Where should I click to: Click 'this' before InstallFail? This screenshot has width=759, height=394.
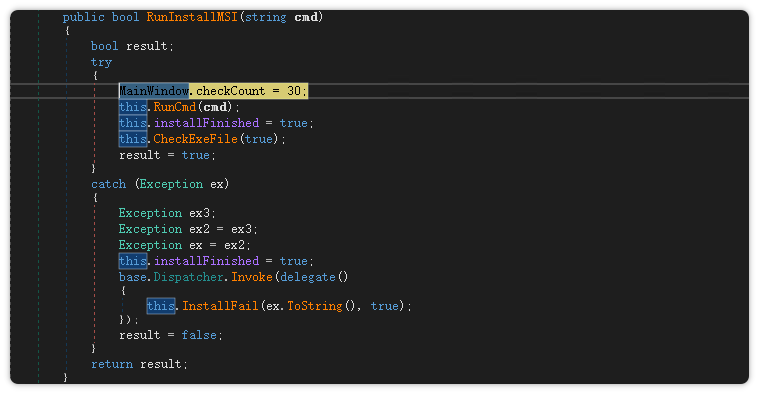[x=161, y=306]
